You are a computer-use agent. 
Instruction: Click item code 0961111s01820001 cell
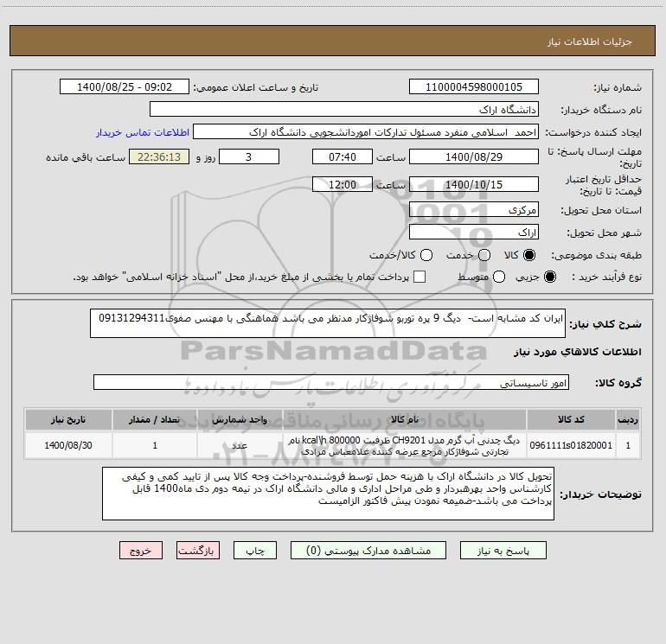pyautogui.click(x=571, y=445)
